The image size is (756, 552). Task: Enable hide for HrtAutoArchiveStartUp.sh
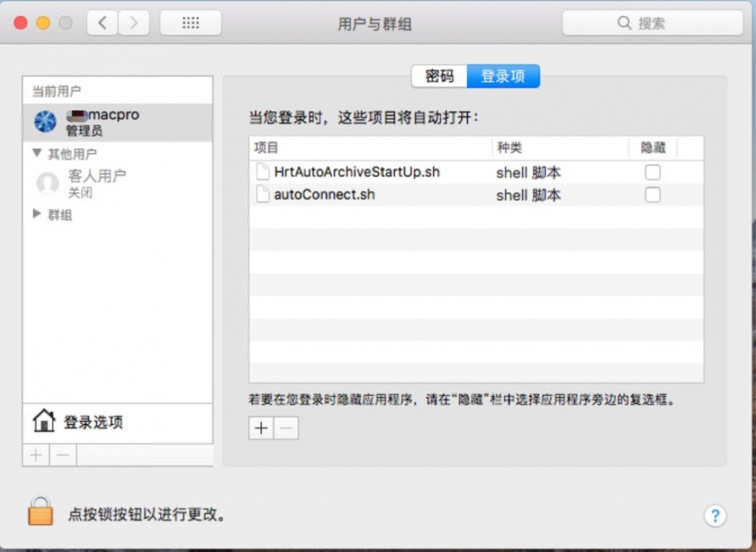[652, 172]
